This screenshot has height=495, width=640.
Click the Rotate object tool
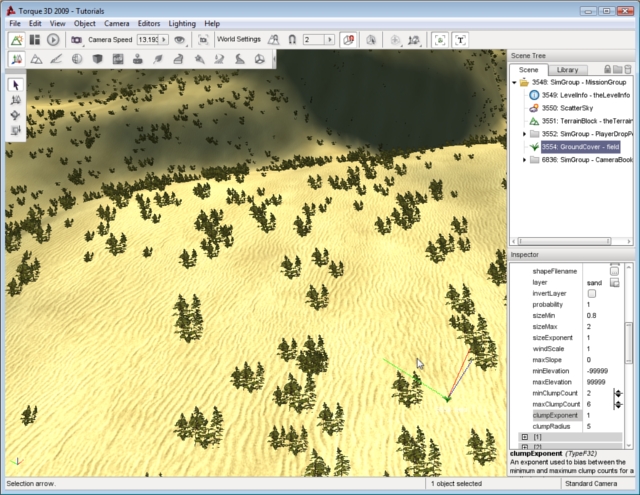click(x=16, y=115)
